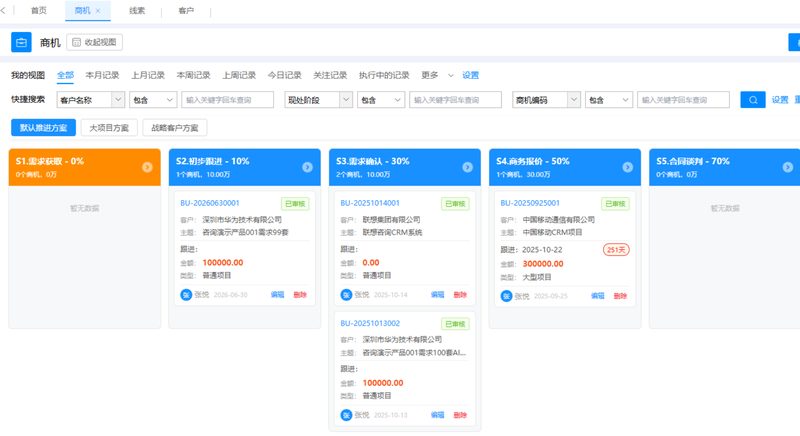Click the 251天 overdue badge

click(x=616, y=250)
